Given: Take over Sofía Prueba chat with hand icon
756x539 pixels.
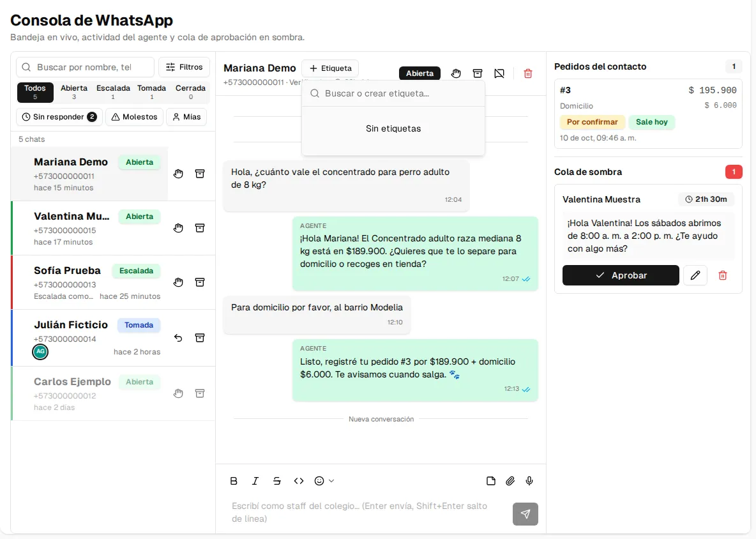Looking at the screenshot, I should click(x=178, y=282).
